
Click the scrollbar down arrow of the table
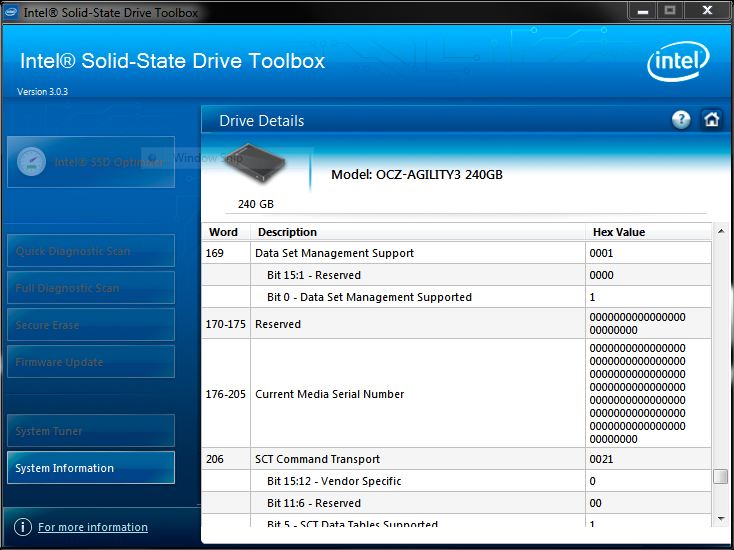tap(721, 519)
